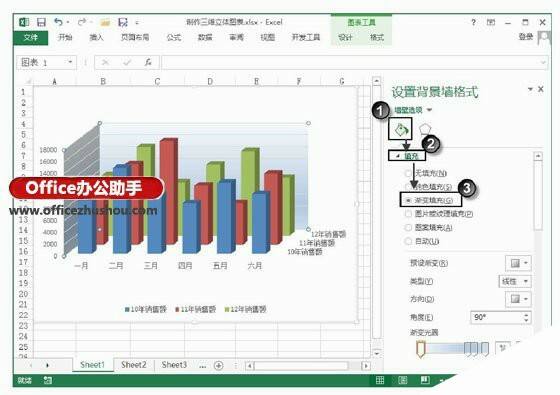
Task: Switch to Page Break preview in status bar
Action: coord(425,380)
